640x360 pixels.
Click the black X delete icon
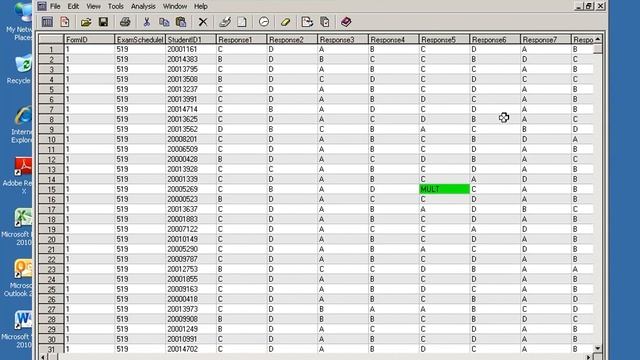[203, 22]
